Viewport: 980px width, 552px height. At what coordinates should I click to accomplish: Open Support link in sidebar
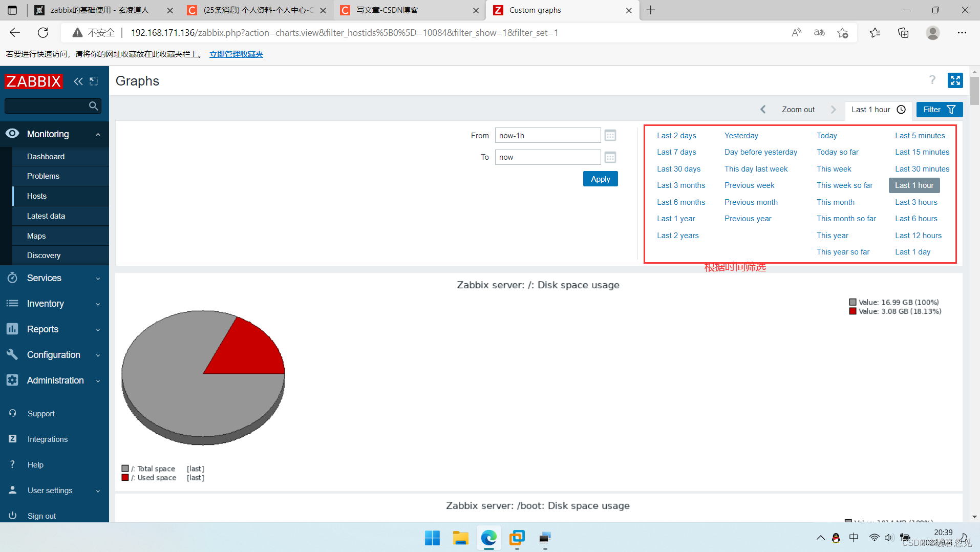tap(41, 414)
